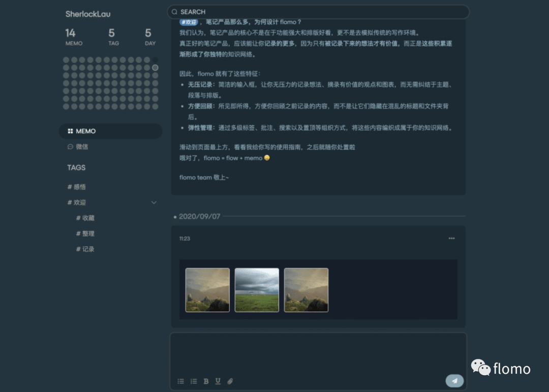Image resolution: width=549 pixels, height=392 pixels.
Task: Click the highlighted today dot in the heatmap
Action: point(155,68)
